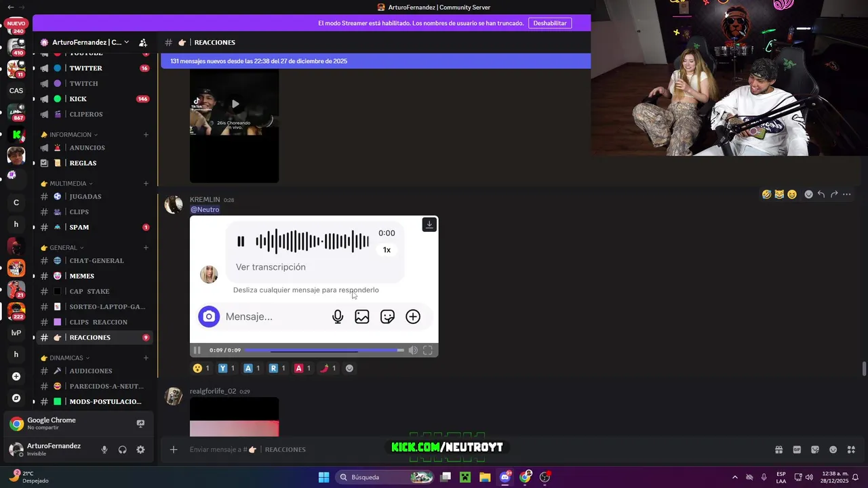This screenshot has height=488, width=868.
Task: Open File Explorer from taskbar
Action: [x=485, y=477]
